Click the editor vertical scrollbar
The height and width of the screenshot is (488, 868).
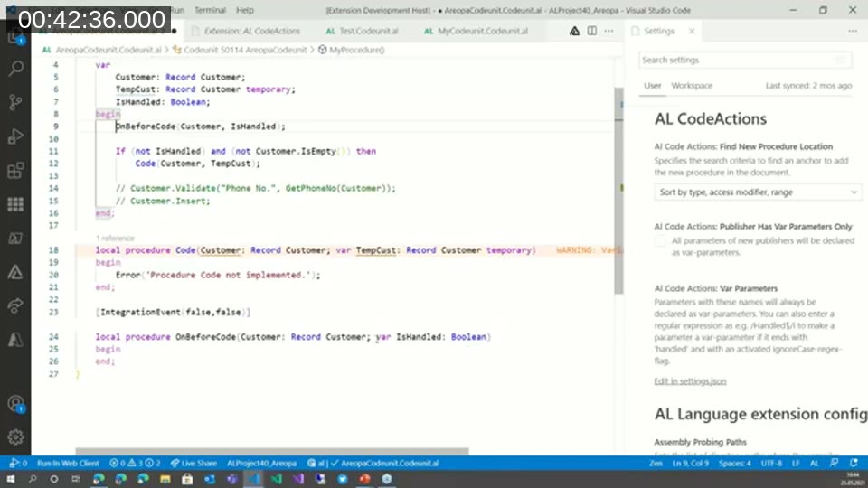click(x=618, y=191)
